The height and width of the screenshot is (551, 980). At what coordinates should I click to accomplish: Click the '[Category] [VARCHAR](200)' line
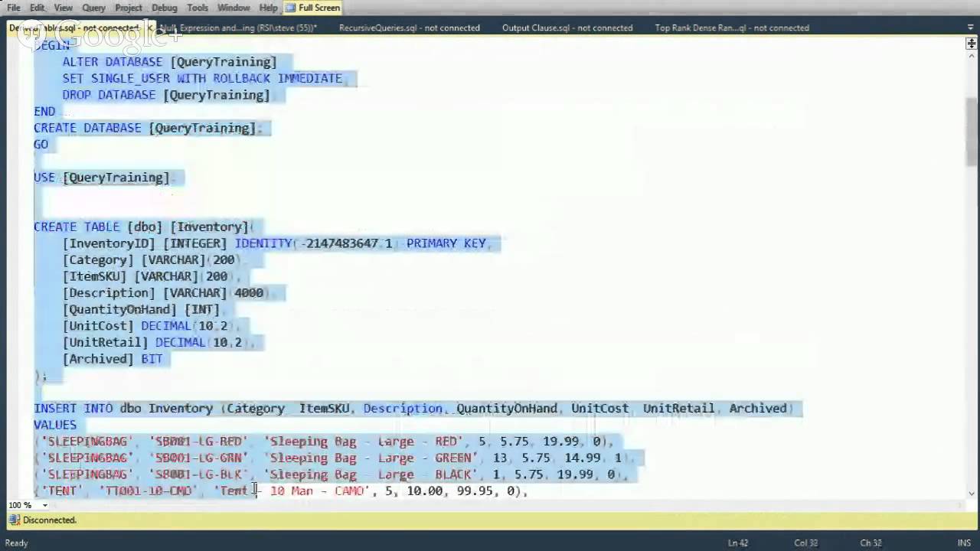tap(151, 260)
